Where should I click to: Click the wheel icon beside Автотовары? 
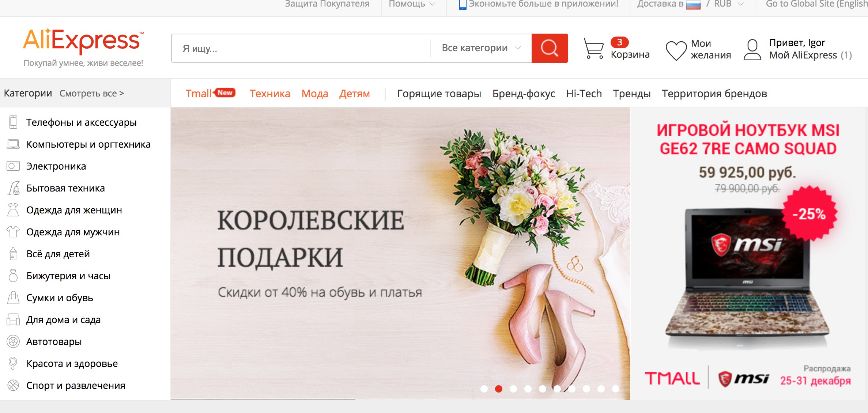click(13, 341)
